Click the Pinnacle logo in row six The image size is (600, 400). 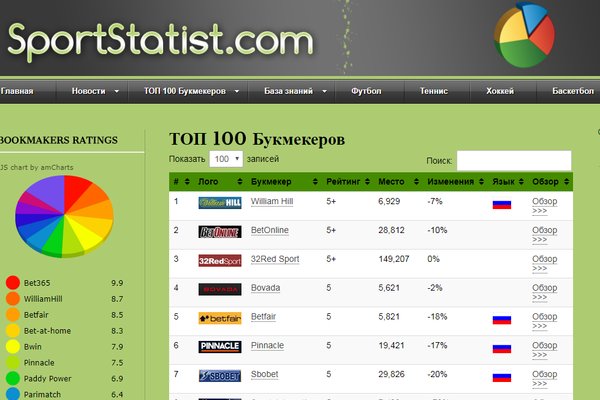220,346
